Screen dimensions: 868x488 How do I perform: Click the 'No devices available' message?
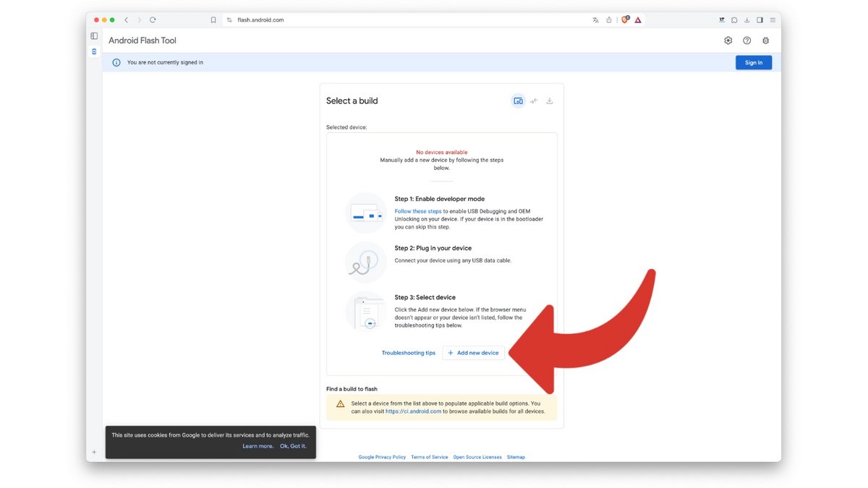coord(442,153)
